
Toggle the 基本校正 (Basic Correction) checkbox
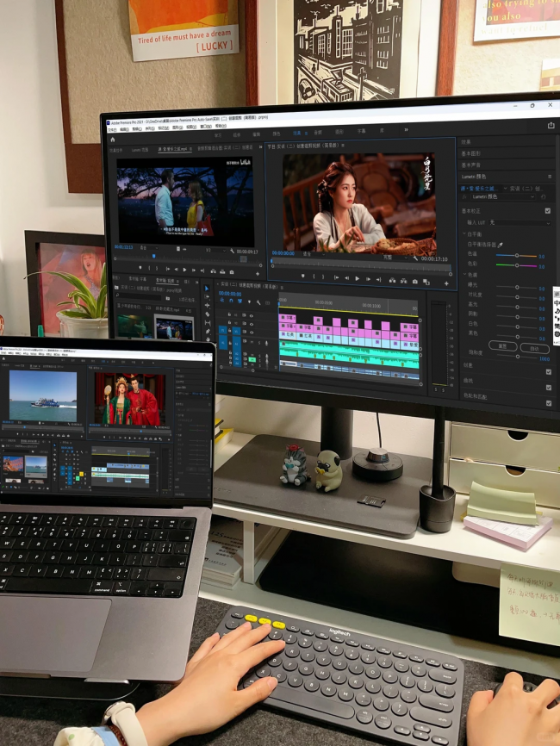[548, 210]
